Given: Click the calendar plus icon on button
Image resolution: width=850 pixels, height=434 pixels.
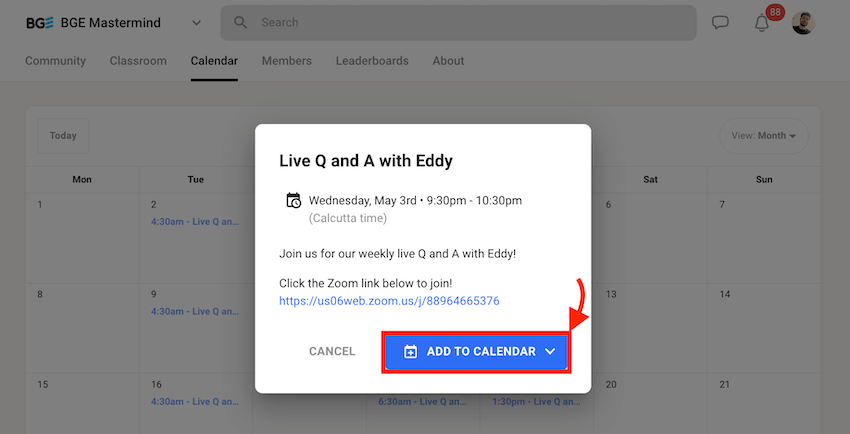Looking at the screenshot, I should click(410, 352).
